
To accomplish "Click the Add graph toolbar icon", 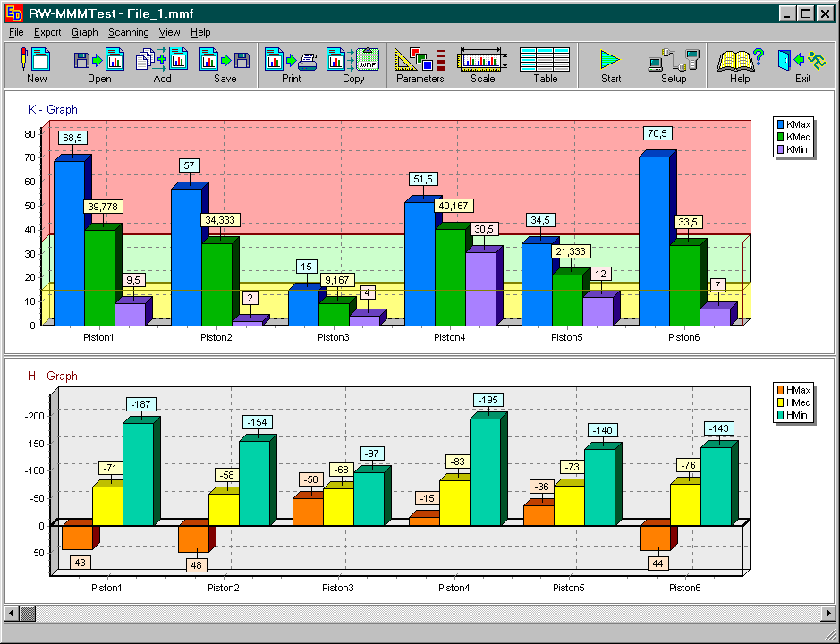I will (x=162, y=61).
